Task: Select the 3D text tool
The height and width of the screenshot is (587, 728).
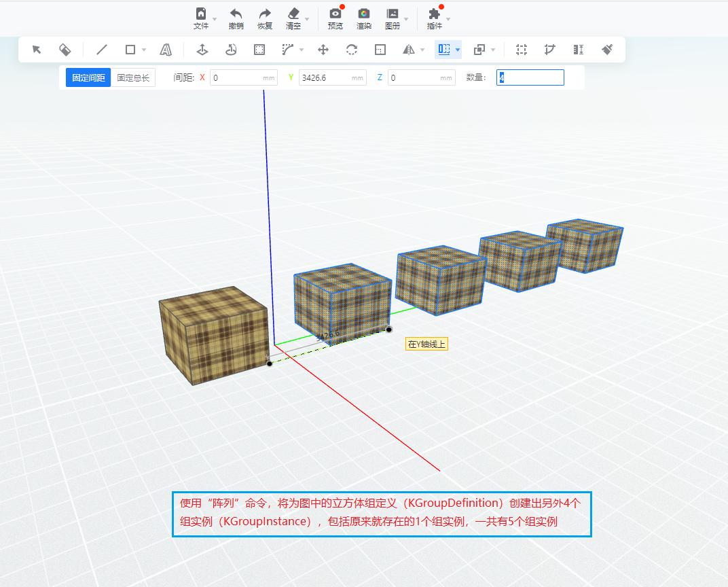Action: click(166, 49)
